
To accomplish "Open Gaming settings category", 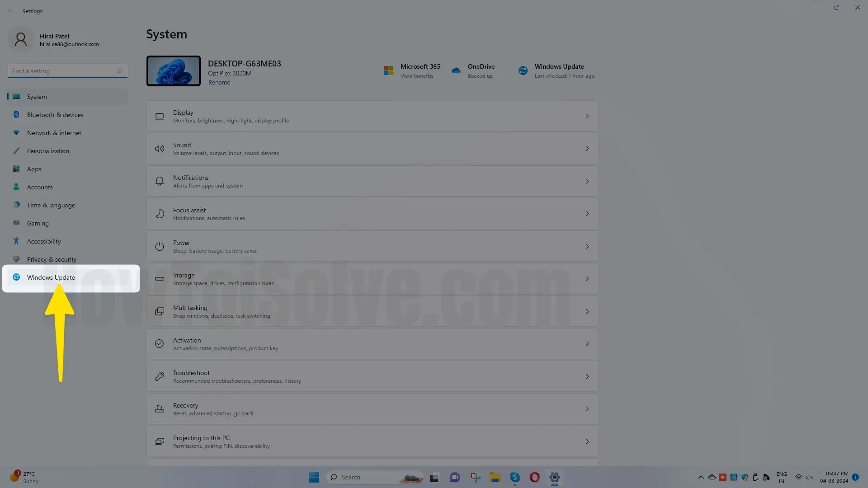I will point(68,223).
